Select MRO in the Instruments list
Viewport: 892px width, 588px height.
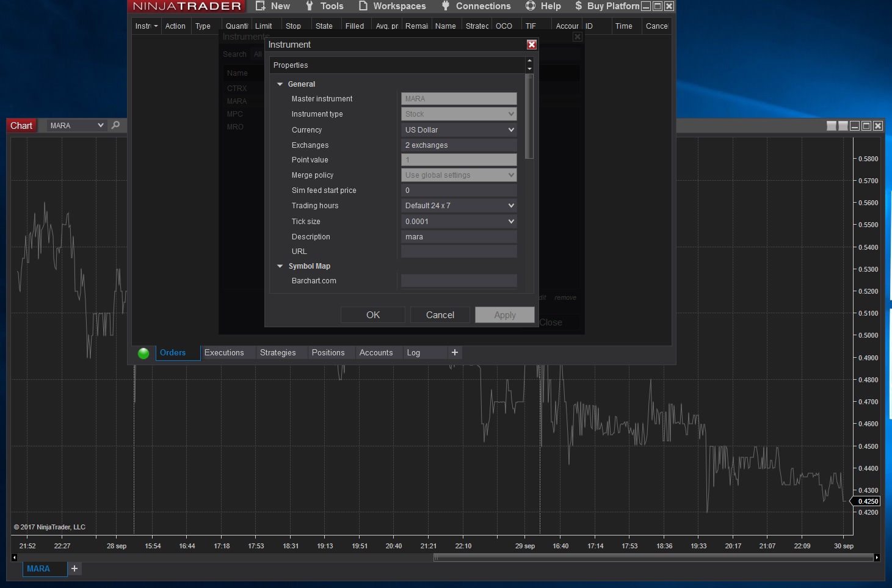[235, 127]
